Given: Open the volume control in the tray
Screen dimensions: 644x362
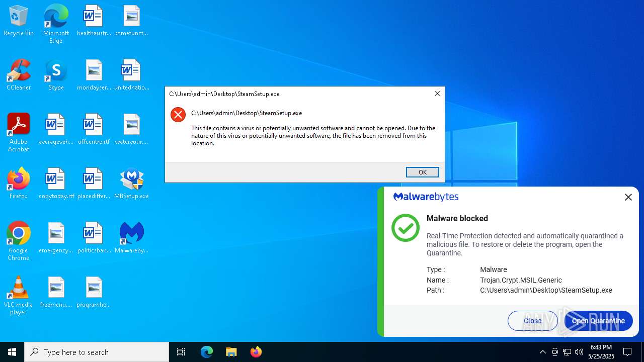Looking at the screenshot, I should (x=579, y=352).
